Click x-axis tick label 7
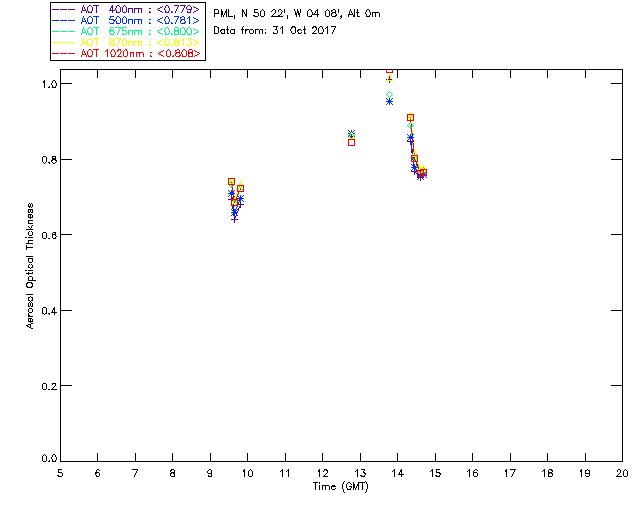The image size is (640, 512). (x=135, y=473)
